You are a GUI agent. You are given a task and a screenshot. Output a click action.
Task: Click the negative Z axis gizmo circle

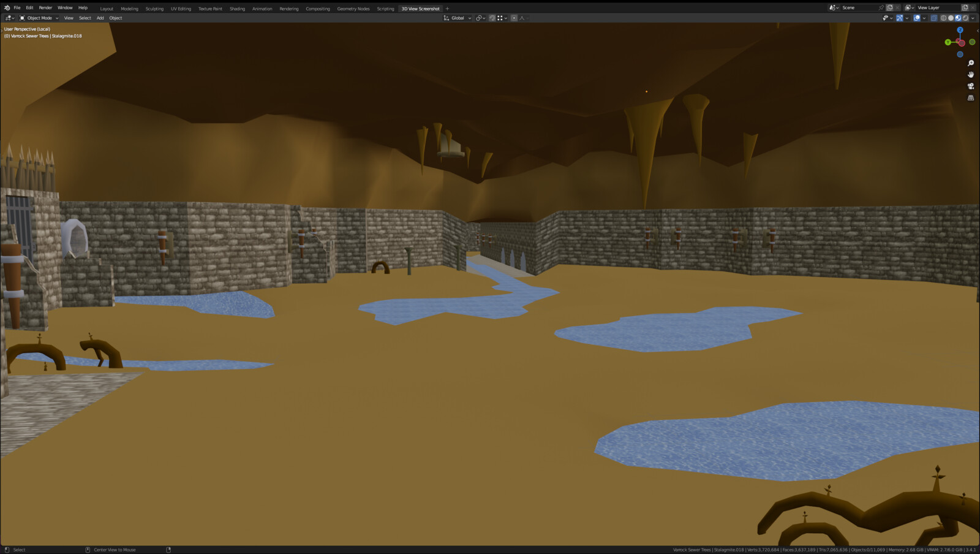pos(960,55)
